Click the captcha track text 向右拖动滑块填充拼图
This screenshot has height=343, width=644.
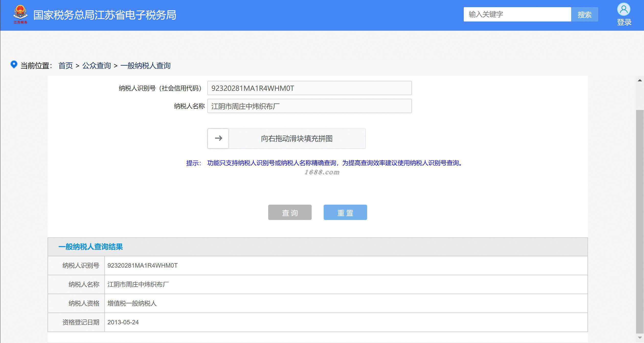[297, 138]
